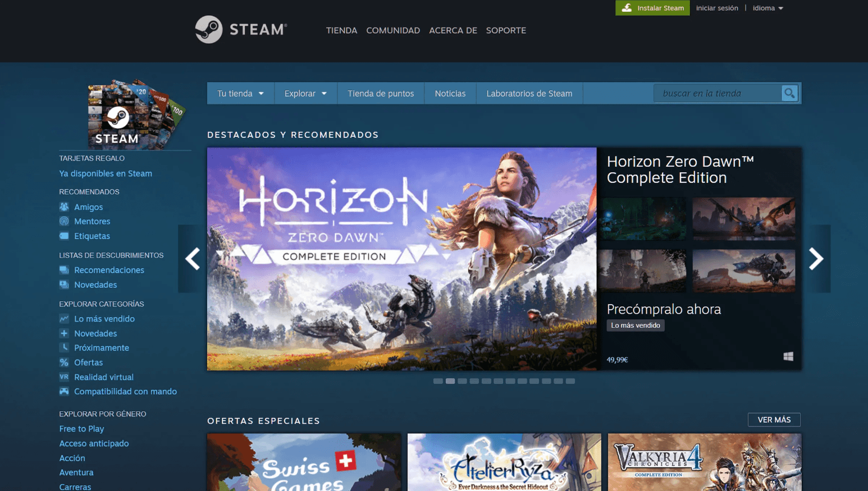Expand the Tu tienda dropdown

(x=240, y=93)
